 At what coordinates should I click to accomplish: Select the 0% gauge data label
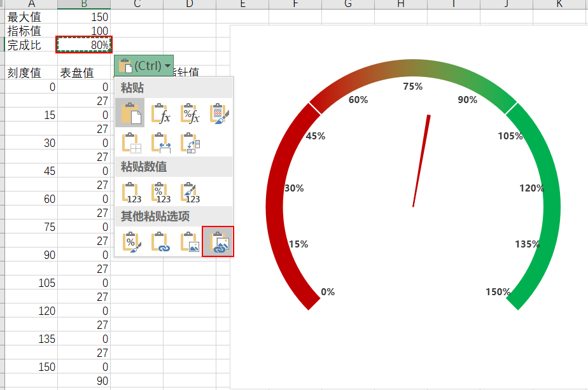[328, 292]
